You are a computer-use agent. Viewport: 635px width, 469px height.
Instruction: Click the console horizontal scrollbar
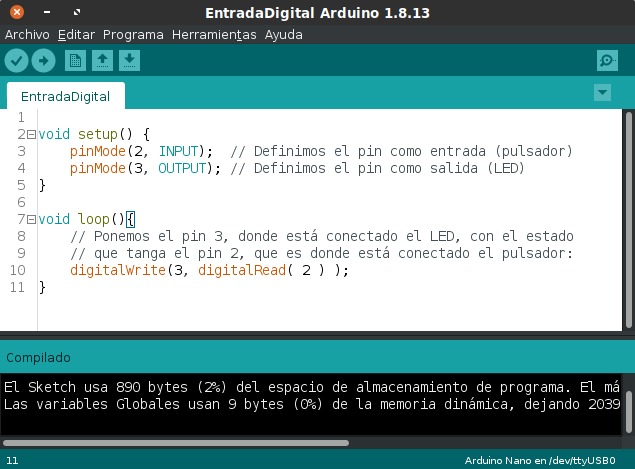coord(175,442)
